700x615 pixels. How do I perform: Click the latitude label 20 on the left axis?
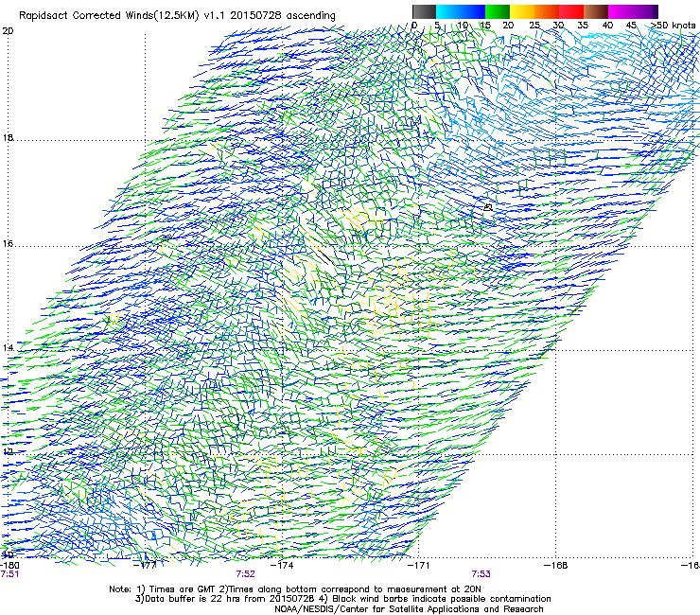(8, 31)
